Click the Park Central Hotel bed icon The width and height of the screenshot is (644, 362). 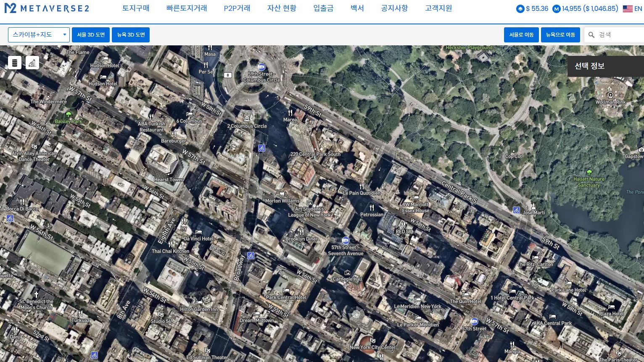286,291
